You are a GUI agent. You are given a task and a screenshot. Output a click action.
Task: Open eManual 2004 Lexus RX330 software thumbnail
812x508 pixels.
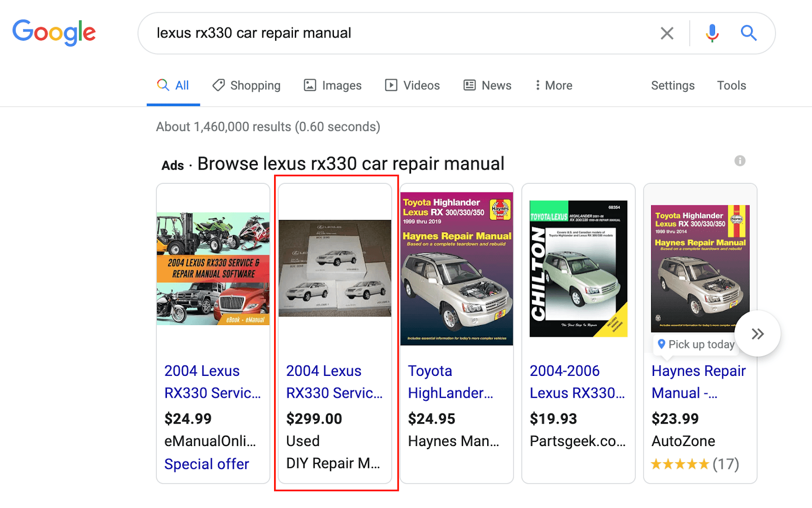pyautogui.click(x=213, y=269)
